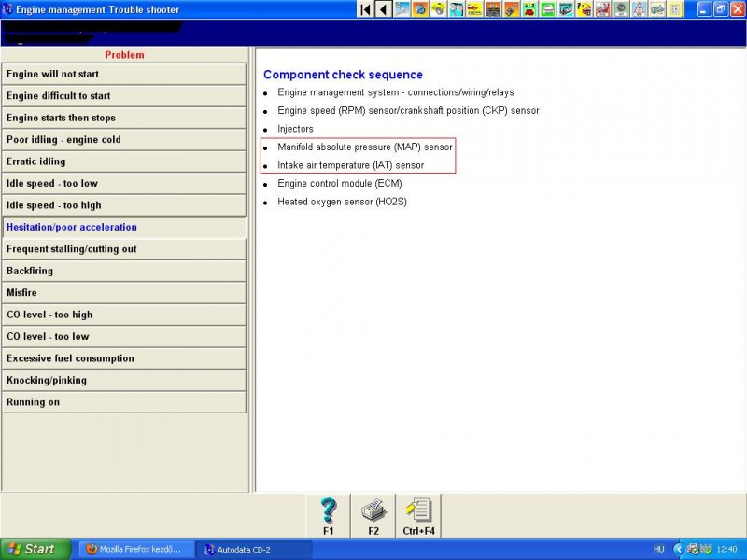
Task: Click the yellow icon with the red bar
Action: pyautogui.click(x=474, y=9)
